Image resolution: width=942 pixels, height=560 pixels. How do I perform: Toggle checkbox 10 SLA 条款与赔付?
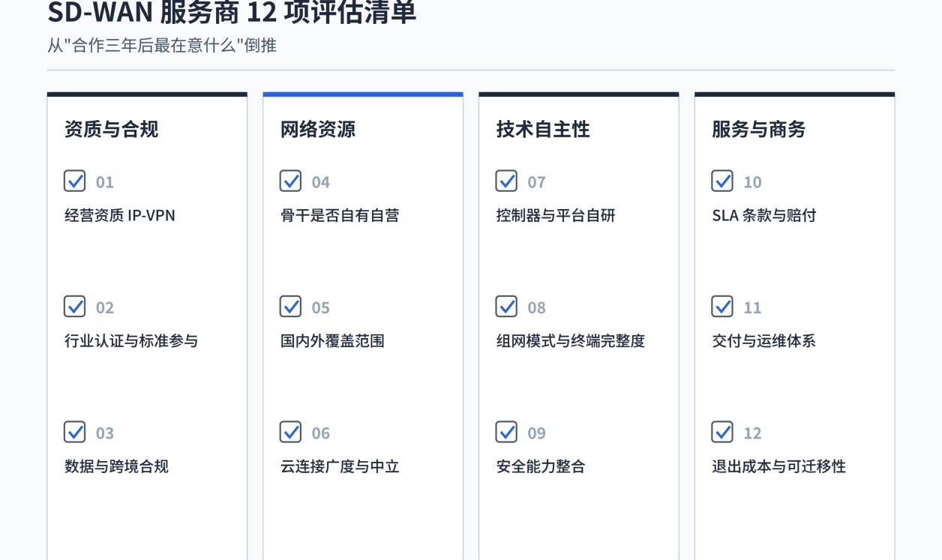click(x=722, y=181)
